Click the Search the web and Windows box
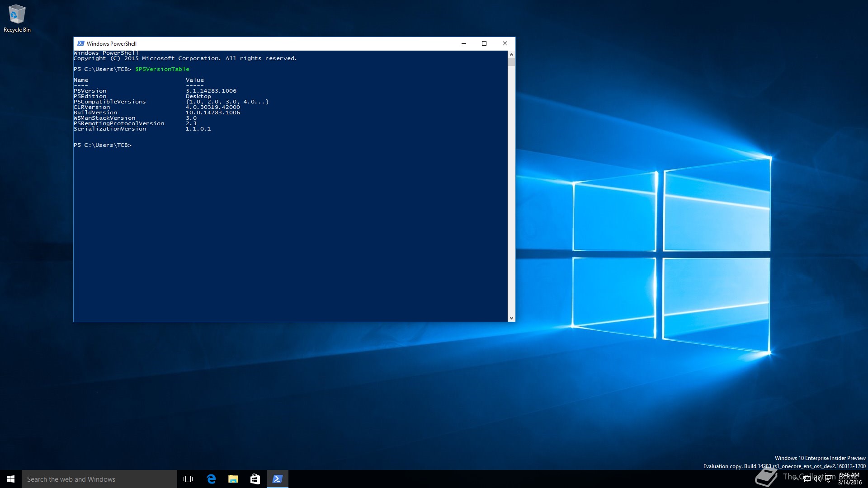Viewport: 868px width, 488px height. click(99, 479)
